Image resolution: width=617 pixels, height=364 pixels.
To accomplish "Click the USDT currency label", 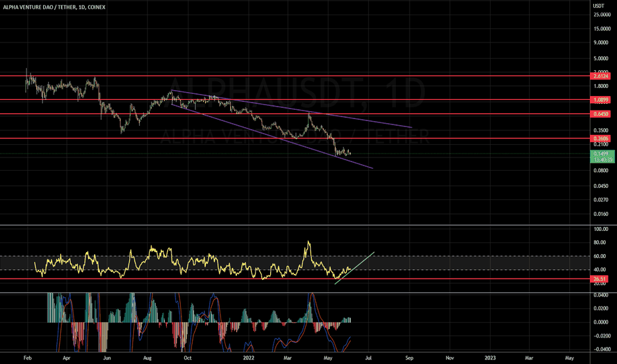I will [598, 6].
